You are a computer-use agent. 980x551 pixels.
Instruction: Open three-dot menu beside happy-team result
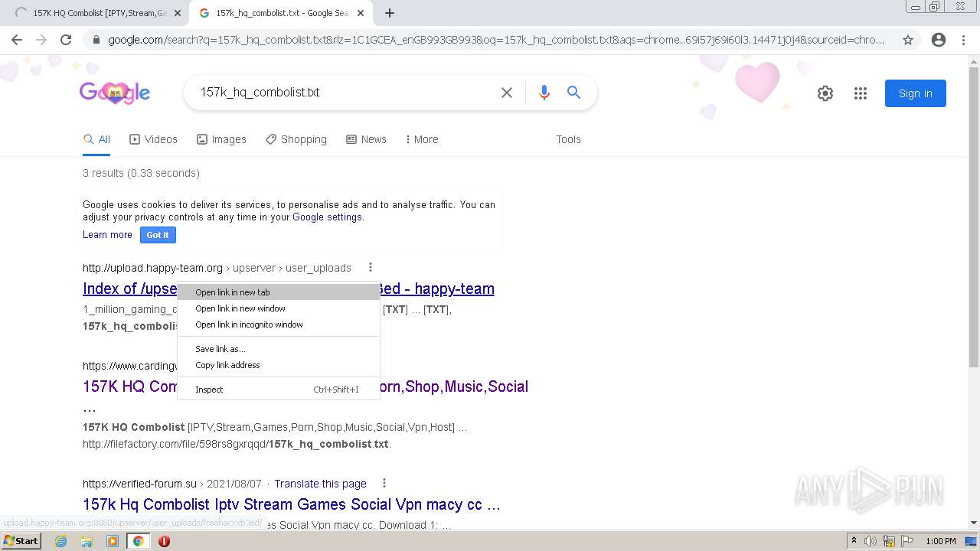[370, 268]
